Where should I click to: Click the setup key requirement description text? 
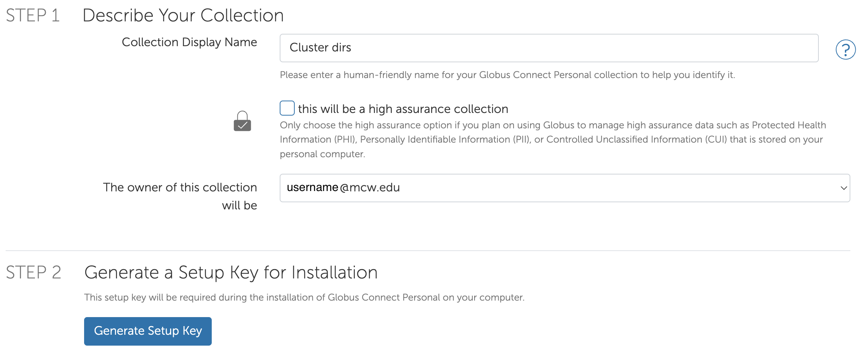(304, 298)
